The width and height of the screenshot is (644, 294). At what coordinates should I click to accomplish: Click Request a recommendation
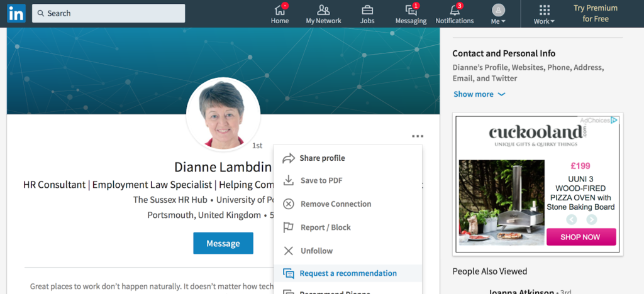[348, 273]
